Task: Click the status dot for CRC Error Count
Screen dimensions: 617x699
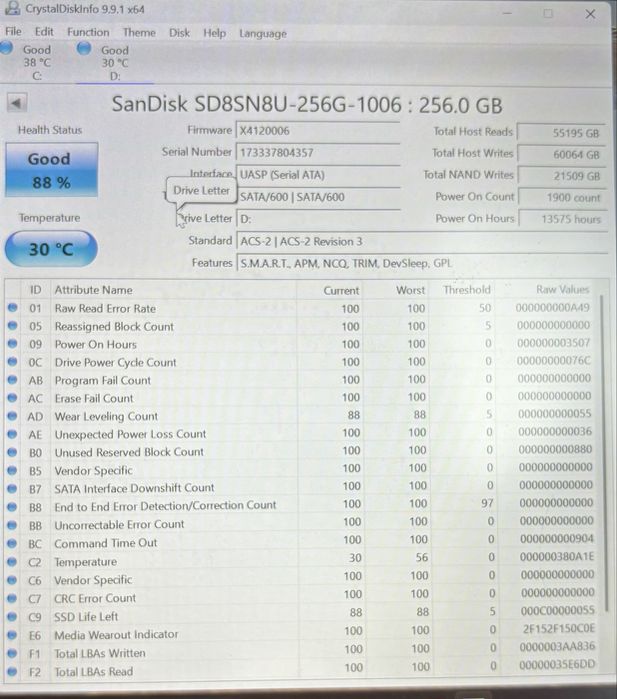Action: click(12, 598)
